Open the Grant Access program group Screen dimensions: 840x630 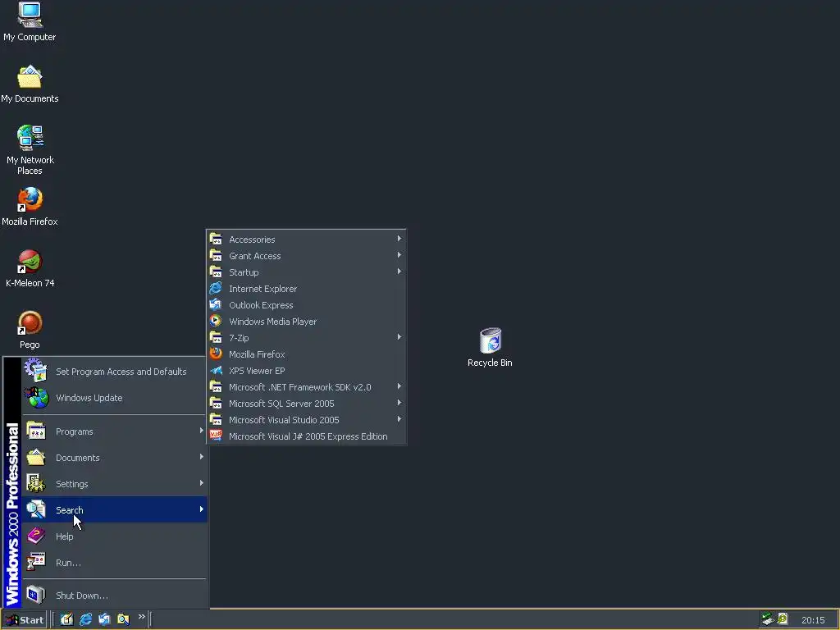tap(306, 256)
